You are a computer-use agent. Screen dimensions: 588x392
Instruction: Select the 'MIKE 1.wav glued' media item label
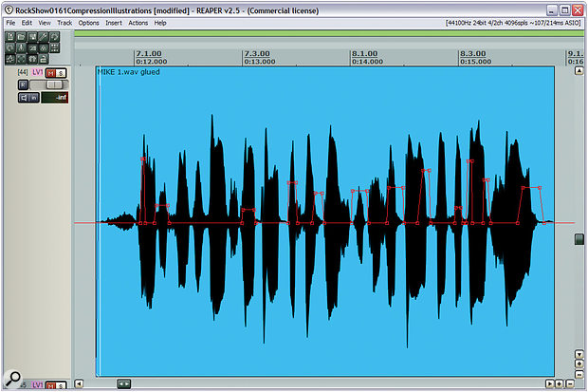point(129,72)
